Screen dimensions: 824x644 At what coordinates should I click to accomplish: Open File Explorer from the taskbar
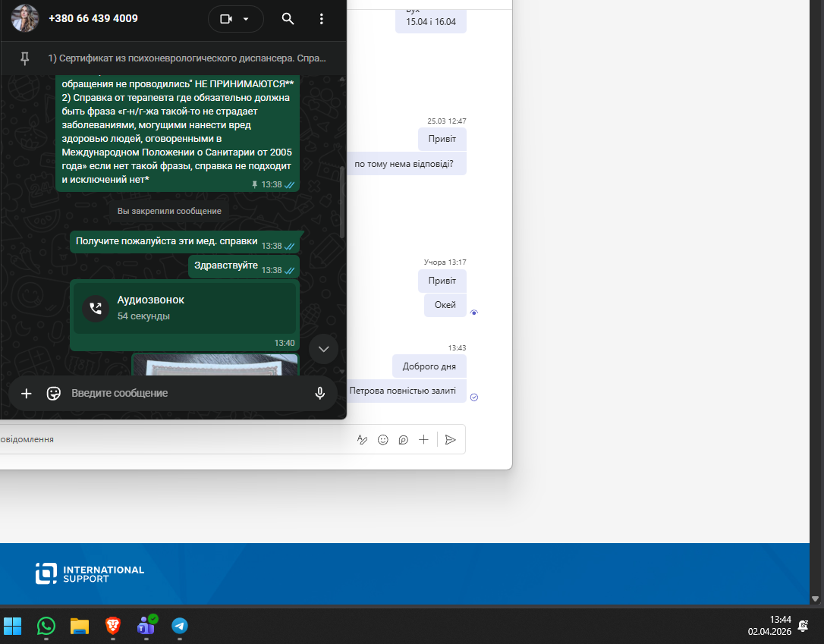point(80,626)
